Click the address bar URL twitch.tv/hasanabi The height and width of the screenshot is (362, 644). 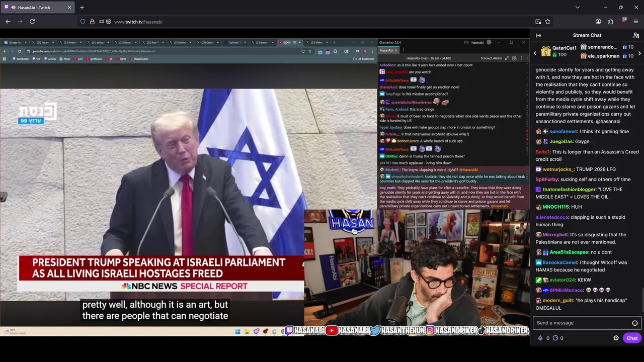coord(138,22)
